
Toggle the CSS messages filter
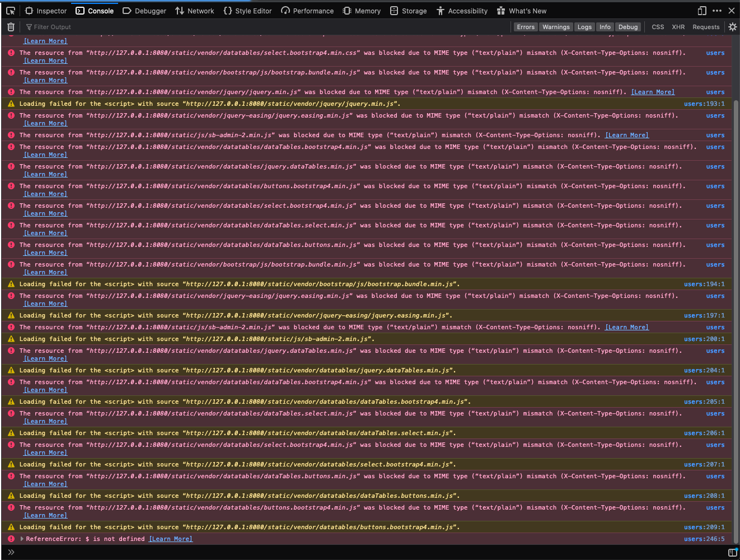657,26
